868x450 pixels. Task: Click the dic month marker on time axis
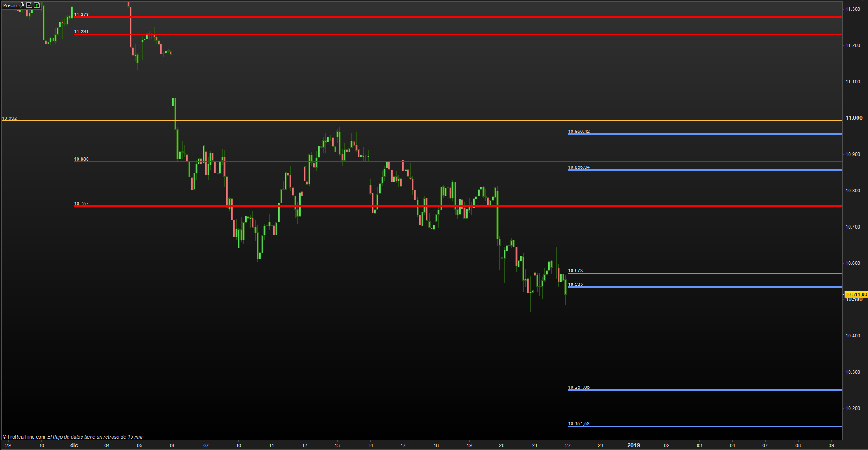tap(74, 445)
